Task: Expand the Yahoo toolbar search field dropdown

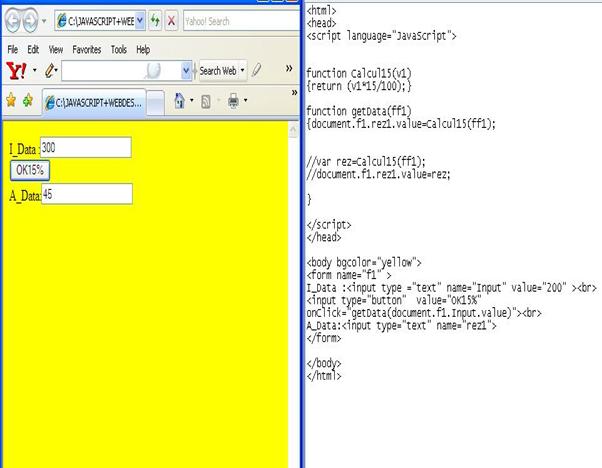Action: [x=186, y=71]
